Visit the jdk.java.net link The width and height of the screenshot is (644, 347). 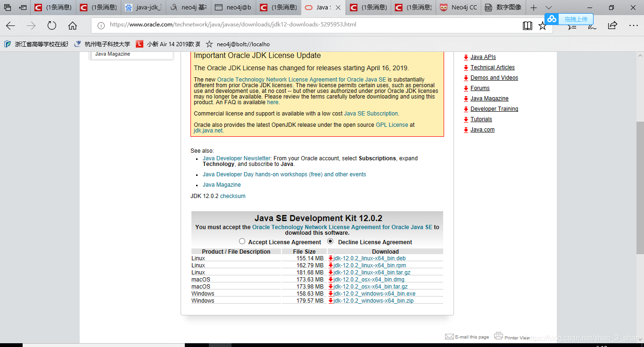[208, 131]
